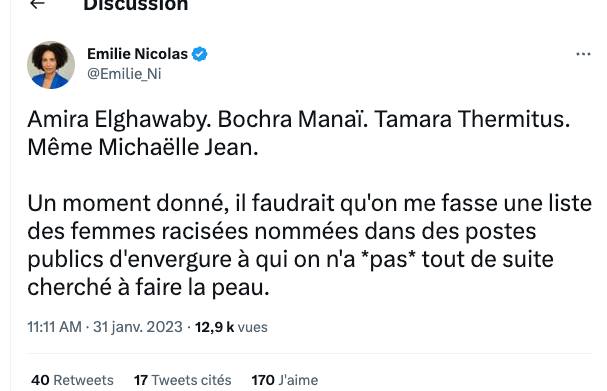Click the closing words faire la peau
This screenshot has width=607, height=391.
[x=202, y=288]
